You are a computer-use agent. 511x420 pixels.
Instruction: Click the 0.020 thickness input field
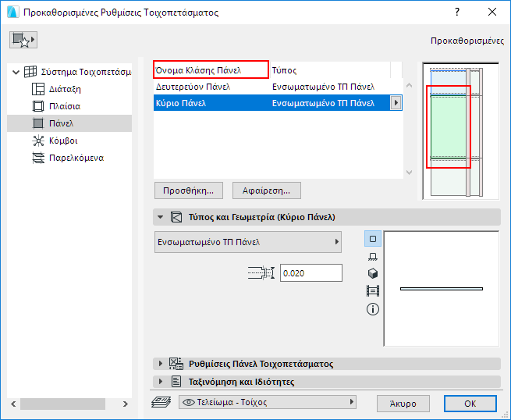click(311, 273)
